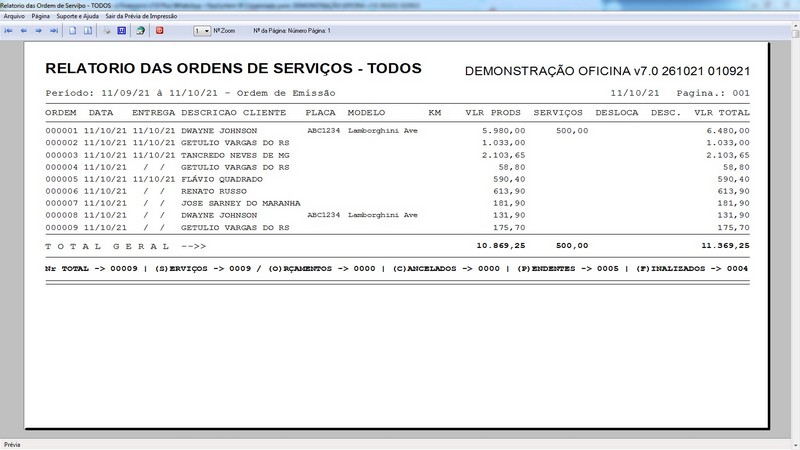
Task: Click order number 000004
Action: click(62, 167)
